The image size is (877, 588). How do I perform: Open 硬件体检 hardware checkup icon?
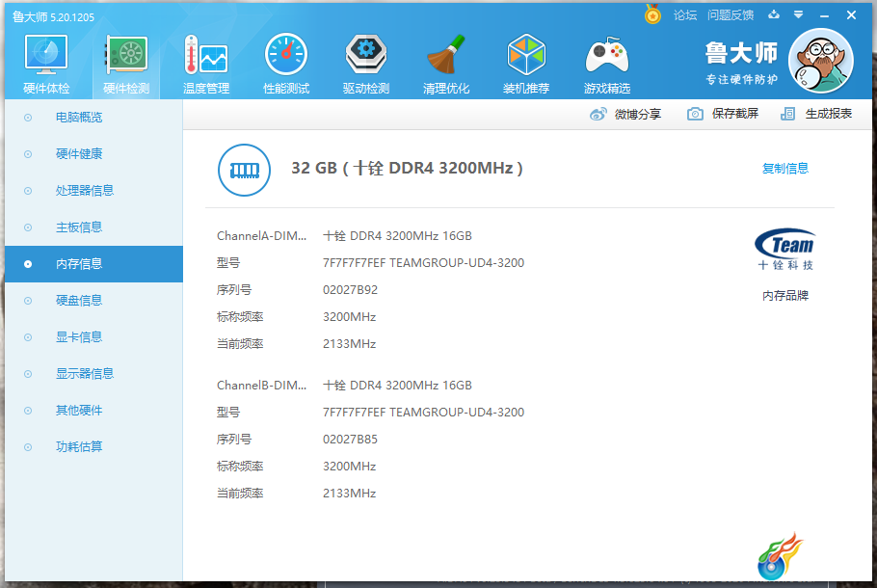tap(46, 55)
